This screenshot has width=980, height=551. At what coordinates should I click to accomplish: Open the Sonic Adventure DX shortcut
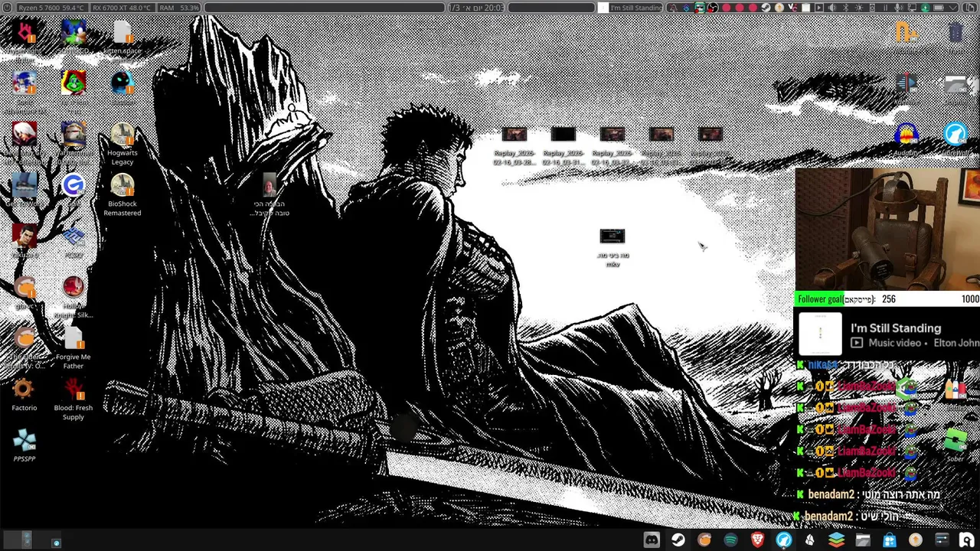(24, 83)
